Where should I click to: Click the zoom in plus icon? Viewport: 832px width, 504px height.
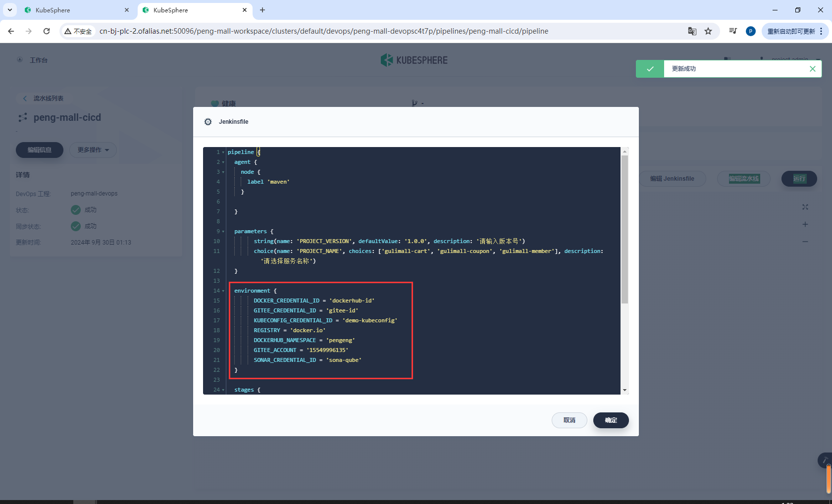coord(805,224)
